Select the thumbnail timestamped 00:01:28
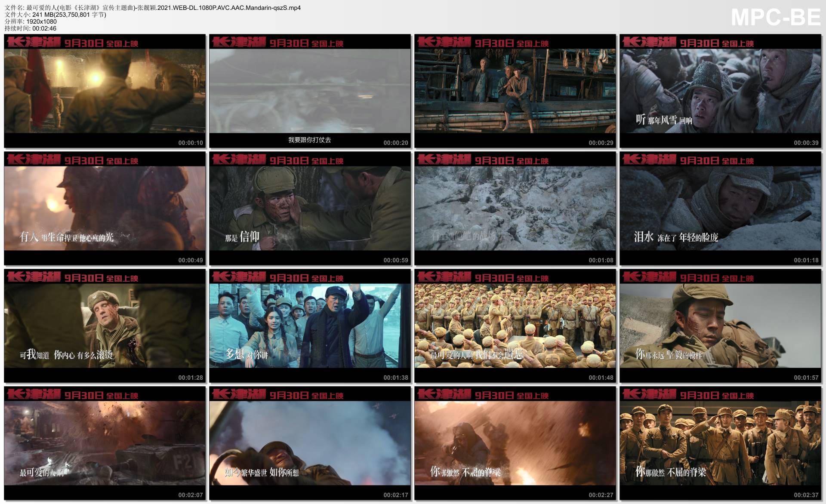 coord(105,326)
